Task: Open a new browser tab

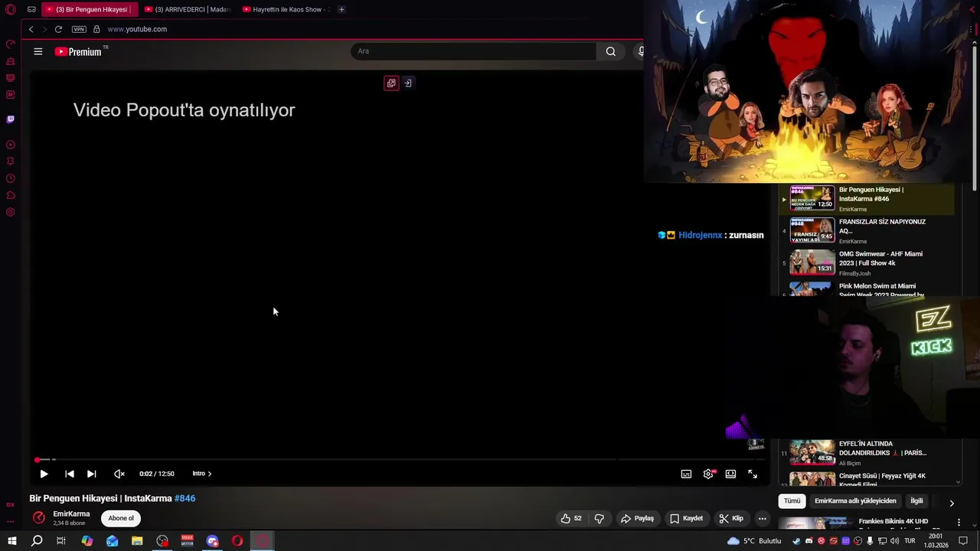Action: 341,9
